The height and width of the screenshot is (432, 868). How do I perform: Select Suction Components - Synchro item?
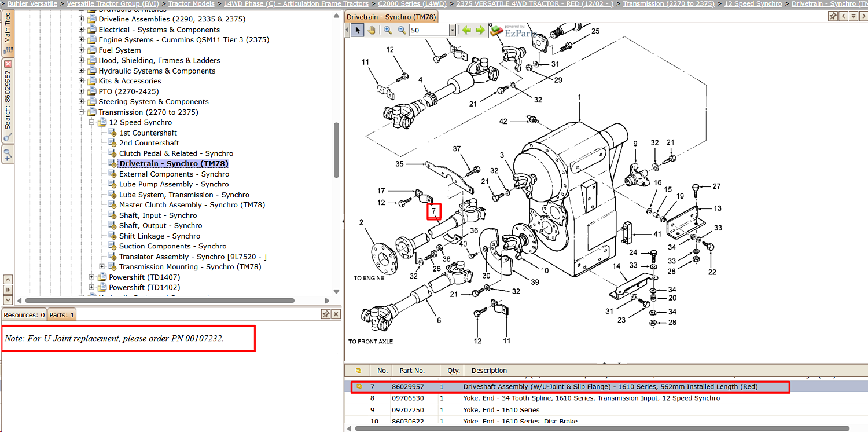tap(173, 246)
